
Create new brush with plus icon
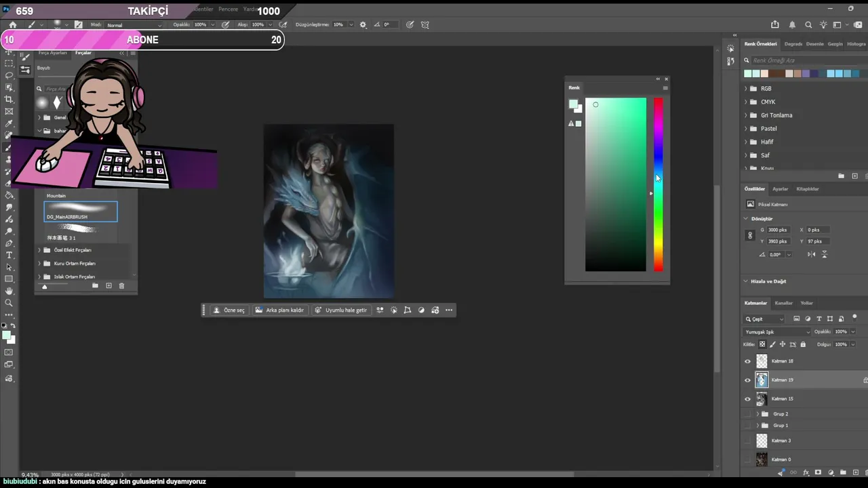[108, 286]
